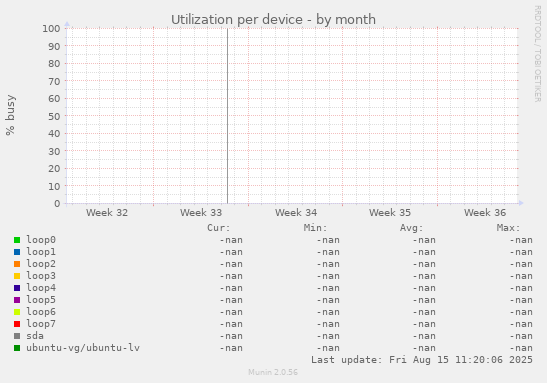Click the red loop7 legend swatch

[17, 324]
